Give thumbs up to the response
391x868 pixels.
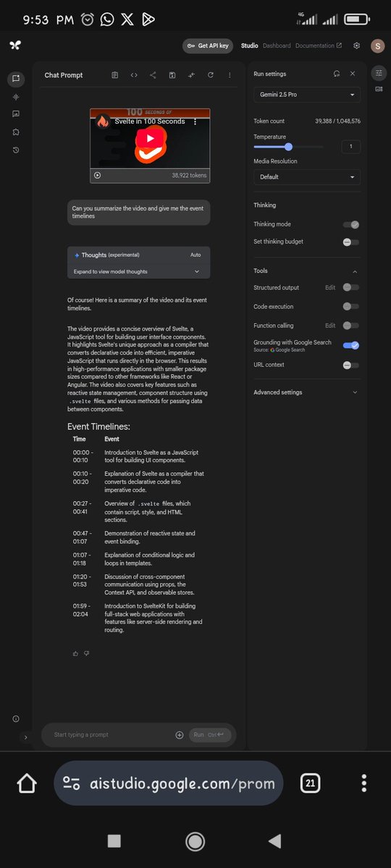click(x=75, y=653)
